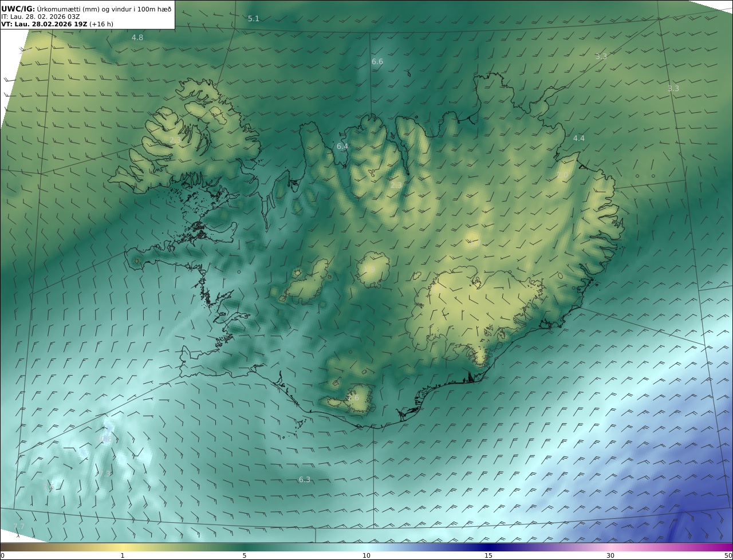The height and width of the screenshot is (560, 733).
Task: Click the colorbar tick label 15
Action: (488, 555)
